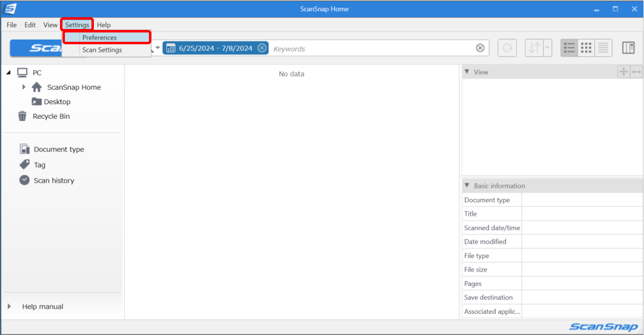Click the calendar icon in the date filter

coord(171,48)
